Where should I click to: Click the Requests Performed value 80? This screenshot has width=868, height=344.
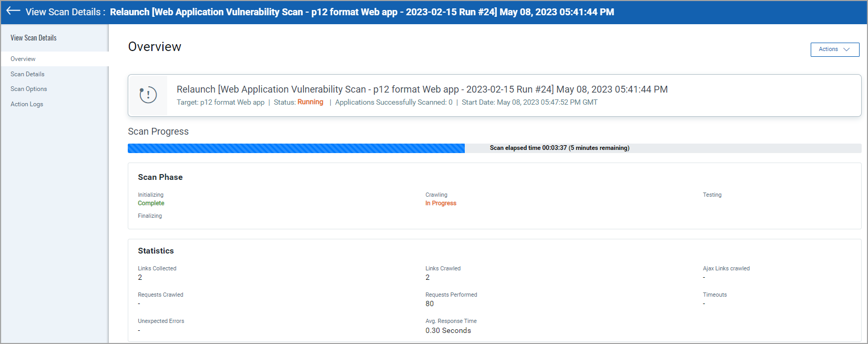(x=430, y=303)
